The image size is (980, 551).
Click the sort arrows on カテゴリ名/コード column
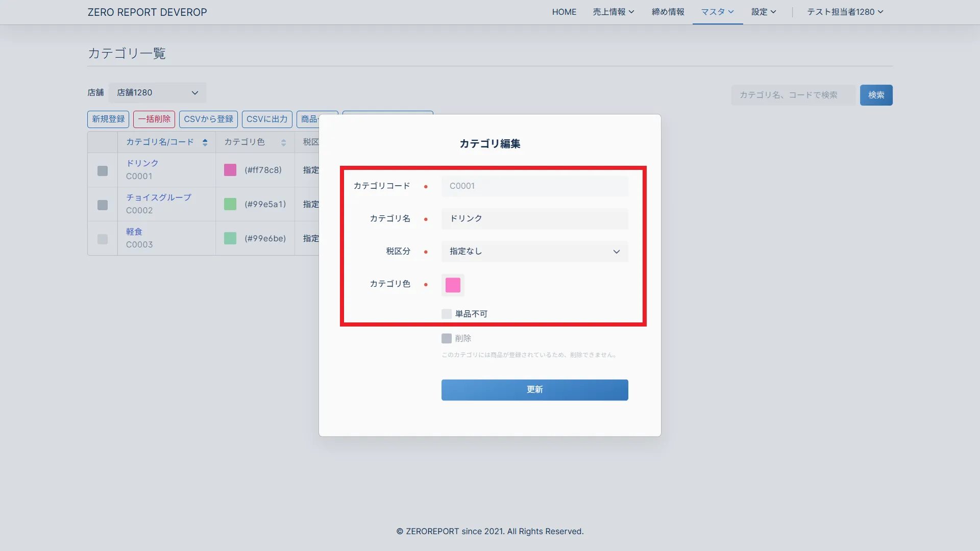[x=205, y=142]
